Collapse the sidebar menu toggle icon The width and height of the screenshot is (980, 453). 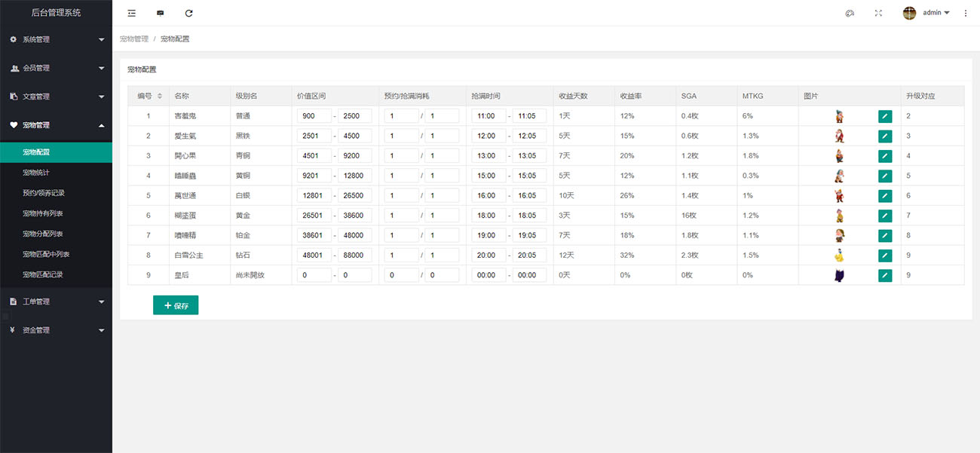point(132,13)
